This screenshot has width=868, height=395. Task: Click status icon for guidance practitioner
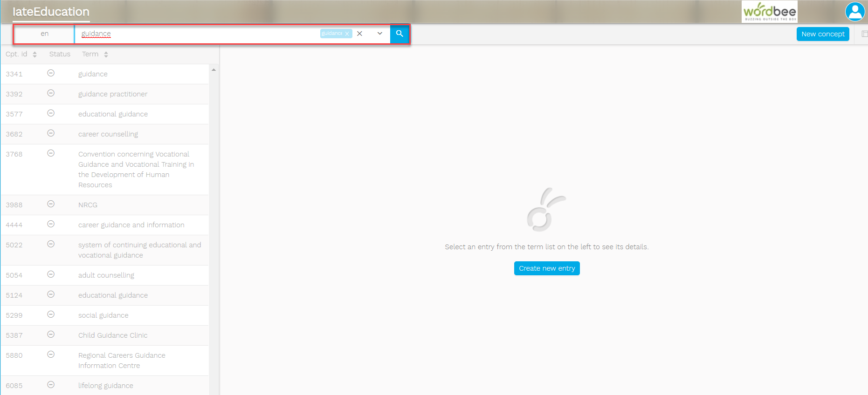click(51, 93)
